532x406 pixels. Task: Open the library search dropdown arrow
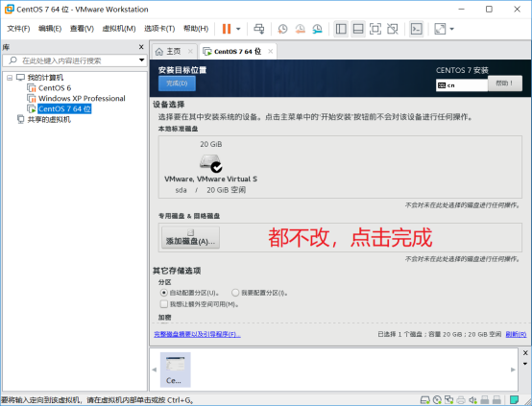click(x=141, y=60)
